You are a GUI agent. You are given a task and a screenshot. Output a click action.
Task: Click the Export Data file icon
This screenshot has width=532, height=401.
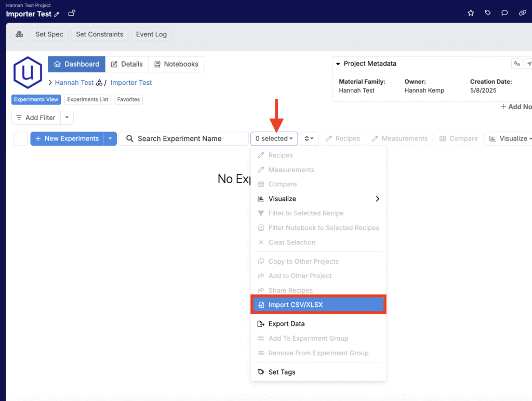point(261,324)
